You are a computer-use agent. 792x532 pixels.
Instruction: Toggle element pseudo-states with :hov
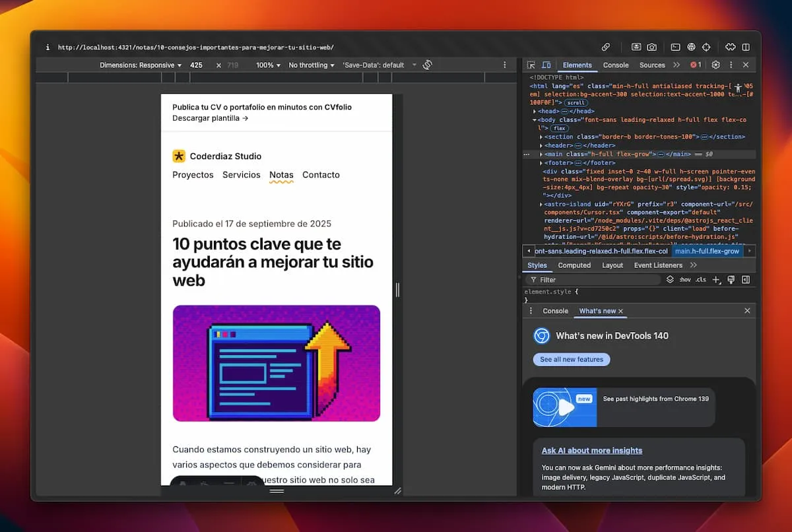[684, 279]
